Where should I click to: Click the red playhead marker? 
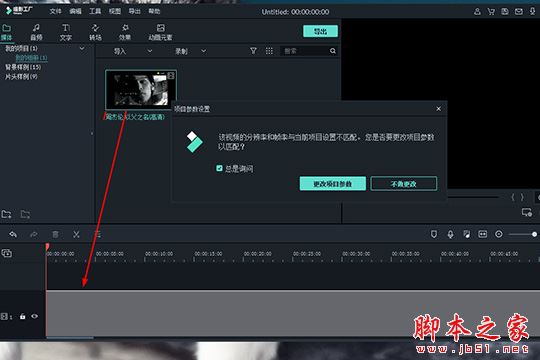47,246
